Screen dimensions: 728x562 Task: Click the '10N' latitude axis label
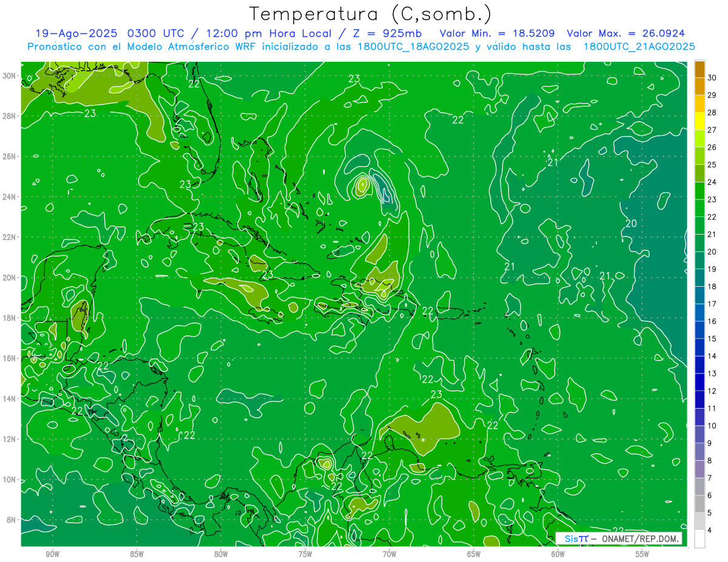point(10,480)
